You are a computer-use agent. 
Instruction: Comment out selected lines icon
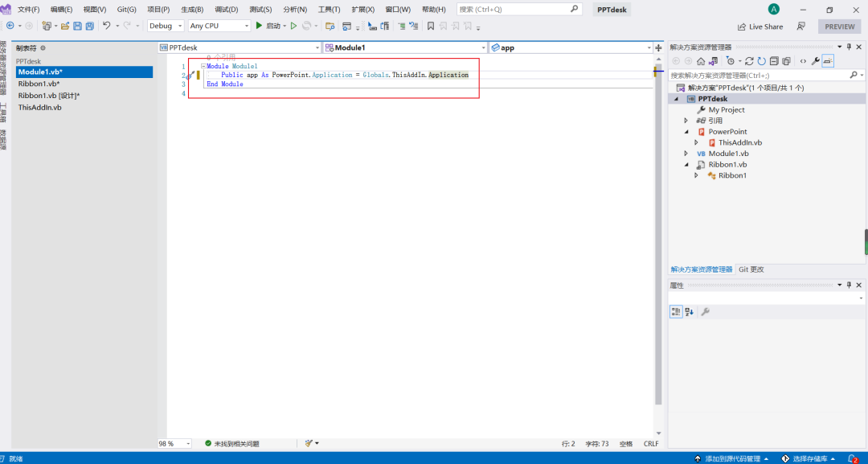click(401, 26)
